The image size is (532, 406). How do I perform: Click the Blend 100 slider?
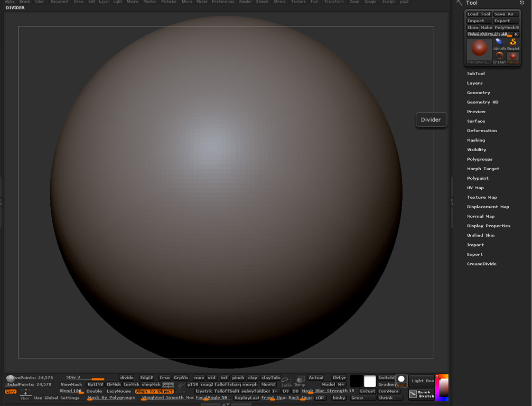coord(71,391)
